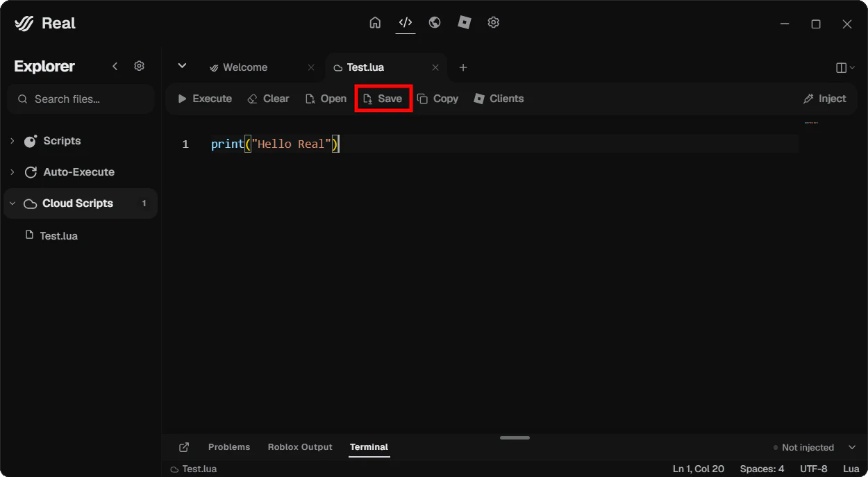Open the Problems panel tab
The height and width of the screenshot is (477, 868).
coord(229,447)
